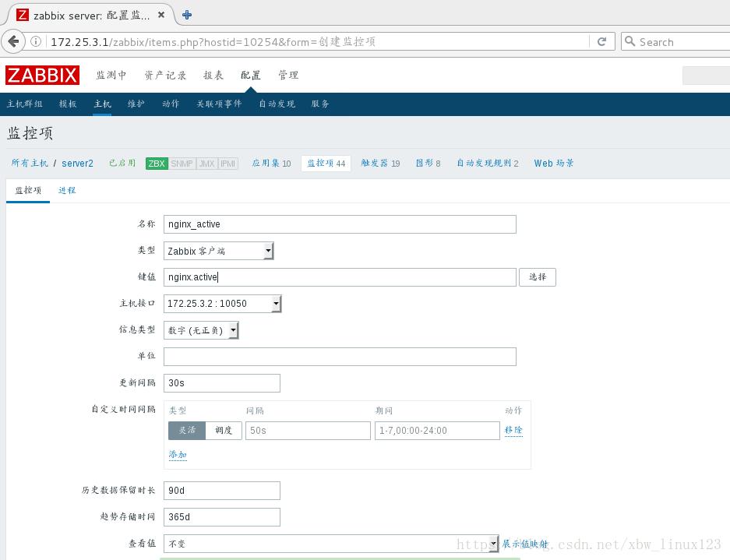Open the Web 场景 link
Image resolution: width=730 pixels, height=560 pixels.
554,163
